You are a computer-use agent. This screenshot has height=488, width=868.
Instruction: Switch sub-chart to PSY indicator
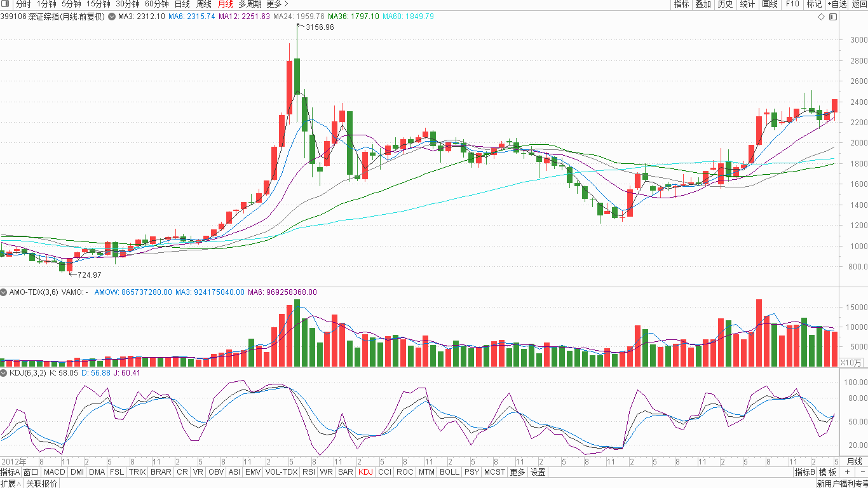471,472
